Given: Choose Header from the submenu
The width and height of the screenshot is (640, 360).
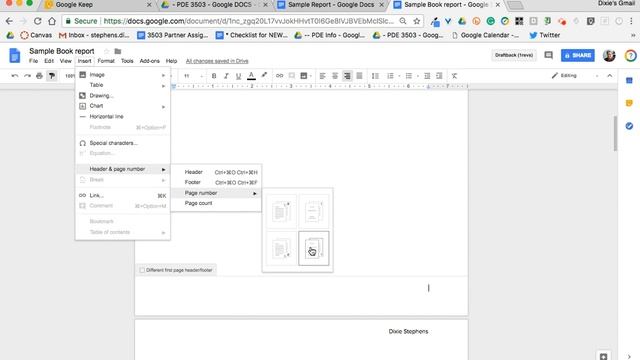Looking at the screenshot, I should pos(216,172).
